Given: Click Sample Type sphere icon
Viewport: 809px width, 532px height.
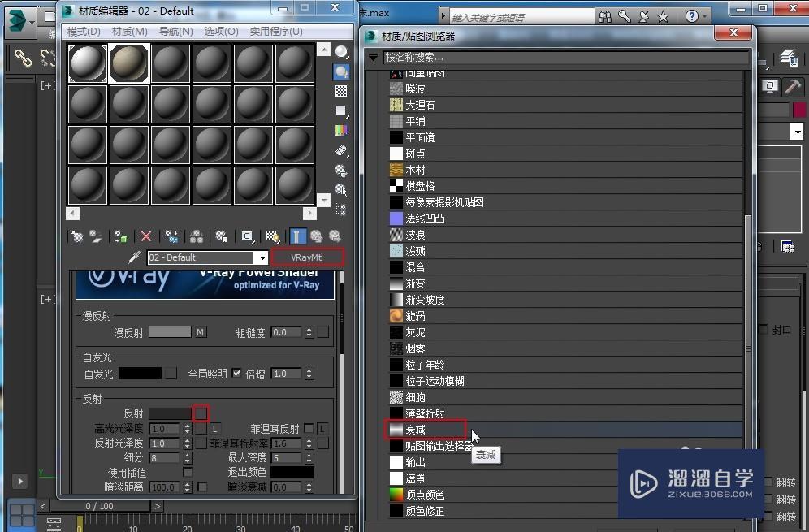Looking at the screenshot, I should point(341,52).
